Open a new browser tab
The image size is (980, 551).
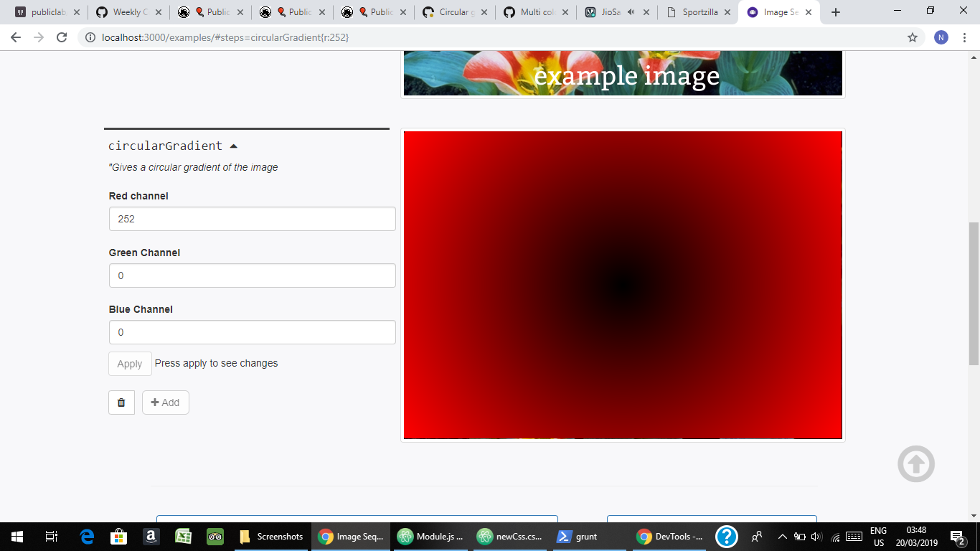pyautogui.click(x=834, y=11)
